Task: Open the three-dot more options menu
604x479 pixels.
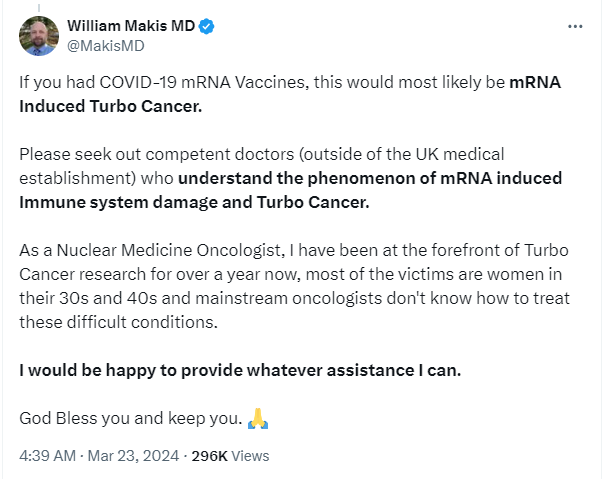Action: pos(575,26)
